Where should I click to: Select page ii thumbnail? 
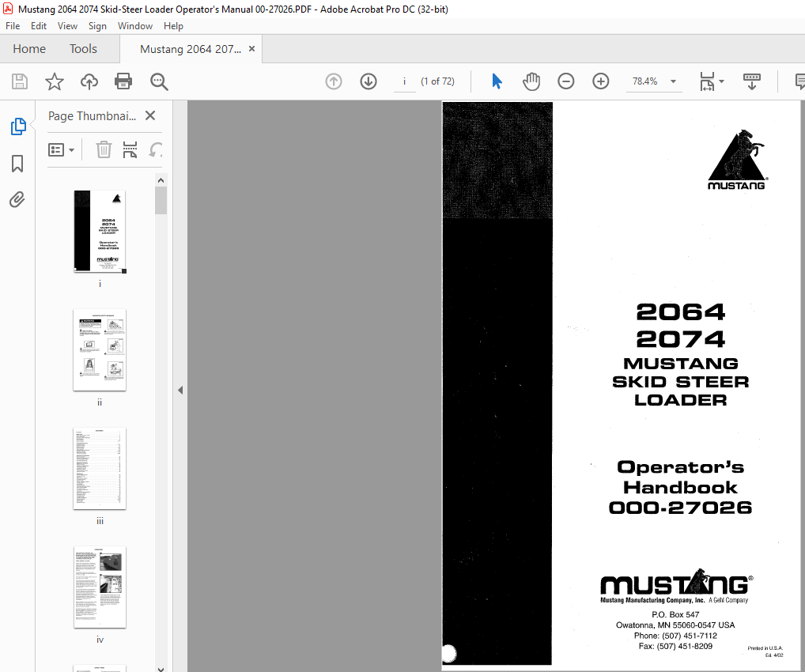click(x=100, y=349)
